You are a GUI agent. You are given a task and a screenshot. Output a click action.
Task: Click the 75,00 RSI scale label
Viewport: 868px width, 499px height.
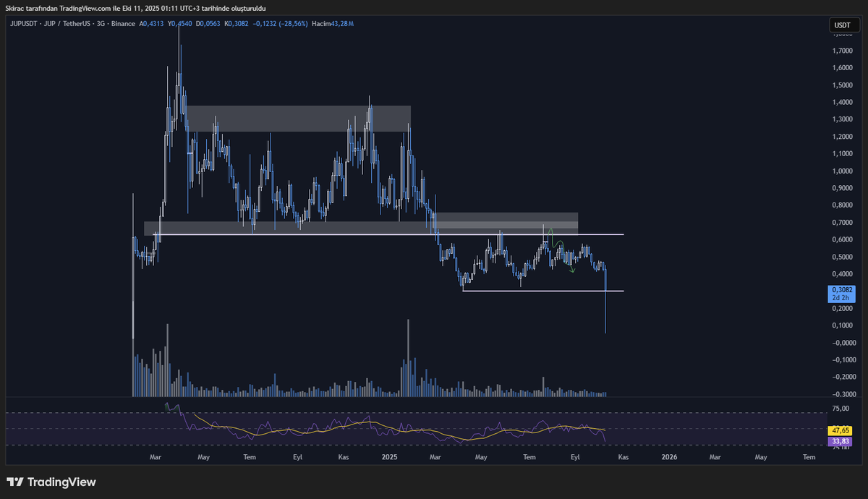[x=841, y=409]
